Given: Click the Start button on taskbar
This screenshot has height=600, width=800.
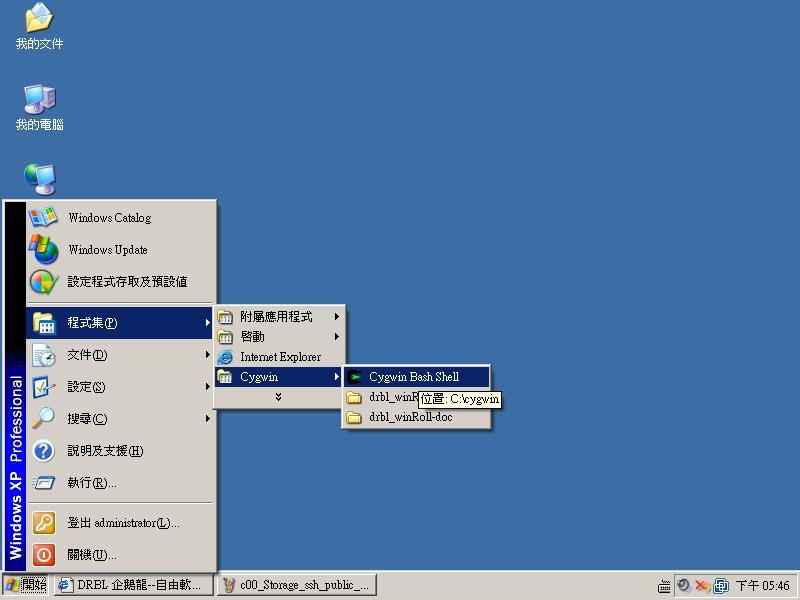Looking at the screenshot, I should [26, 586].
